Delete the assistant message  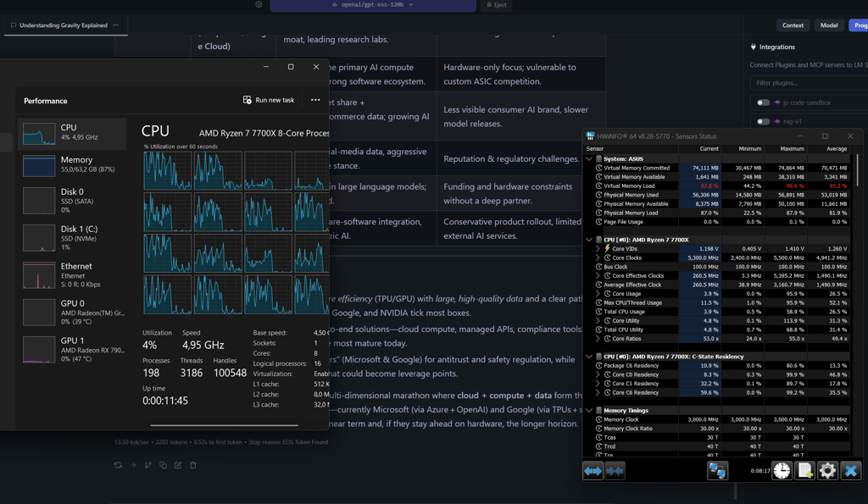click(x=193, y=465)
